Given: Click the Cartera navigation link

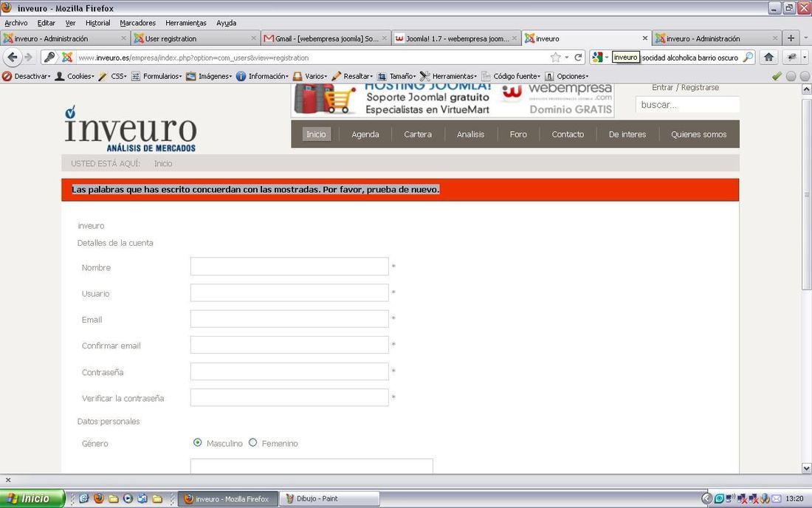Looking at the screenshot, I should [x=418, y=134].
